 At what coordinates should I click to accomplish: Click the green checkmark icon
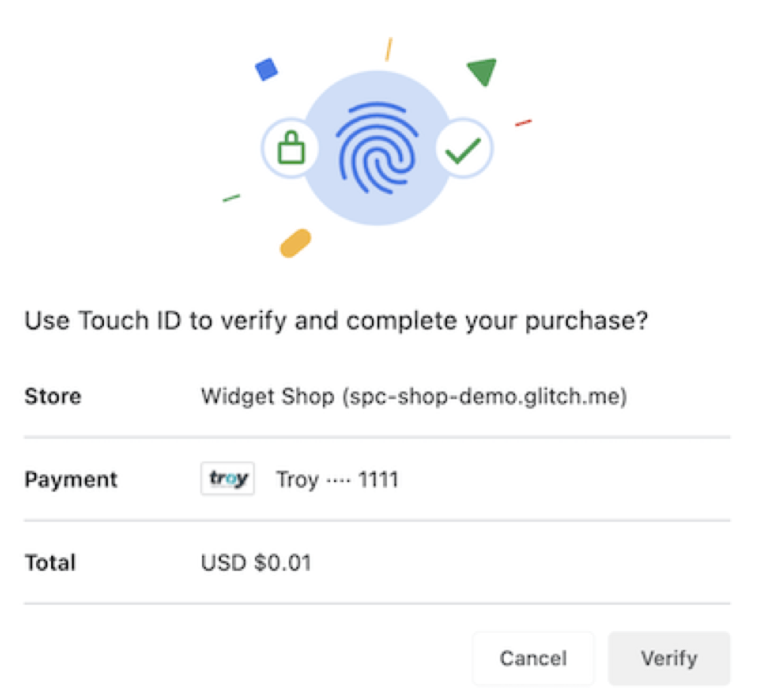pyautogui.click(x=463, y=149)
